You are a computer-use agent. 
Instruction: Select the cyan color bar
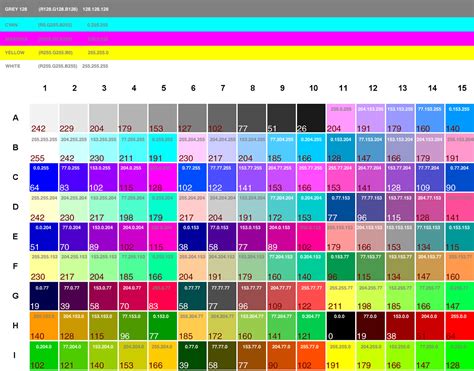[x=237, y=25]
